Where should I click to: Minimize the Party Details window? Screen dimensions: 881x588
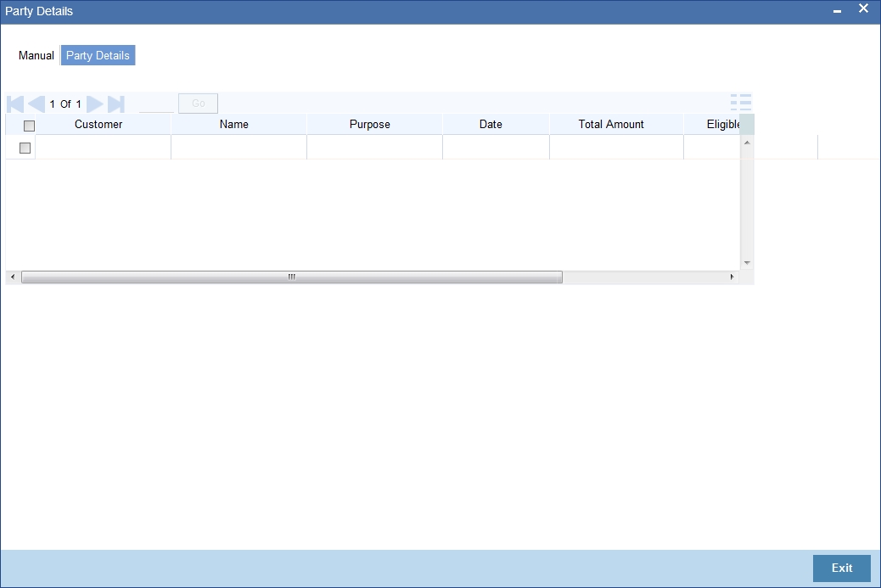[x=837, y=11]
